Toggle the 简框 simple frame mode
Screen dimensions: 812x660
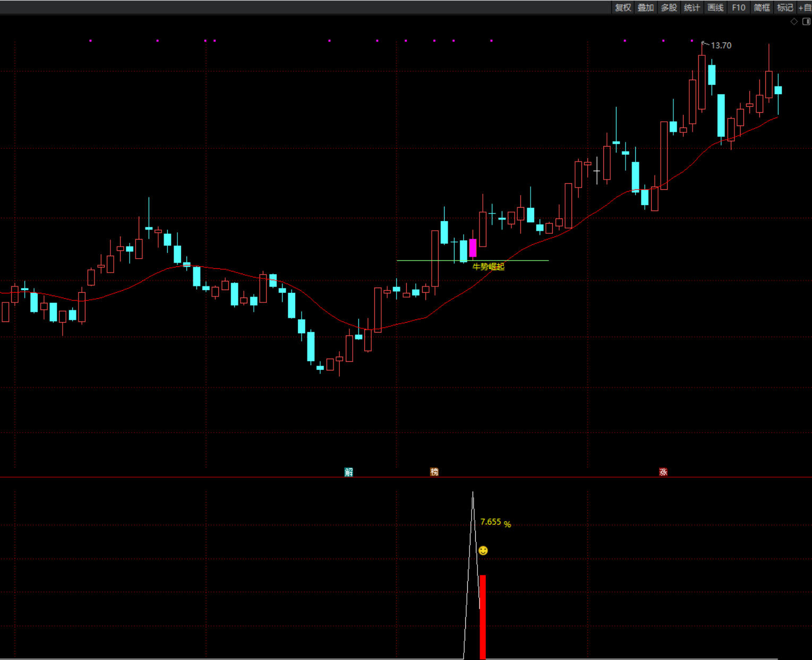(762, 7)
